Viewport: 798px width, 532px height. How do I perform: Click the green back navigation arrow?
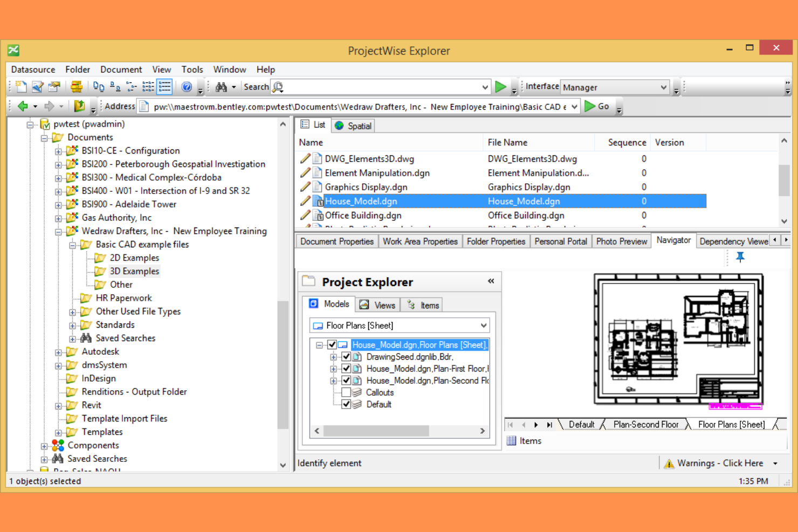[24, 106]
